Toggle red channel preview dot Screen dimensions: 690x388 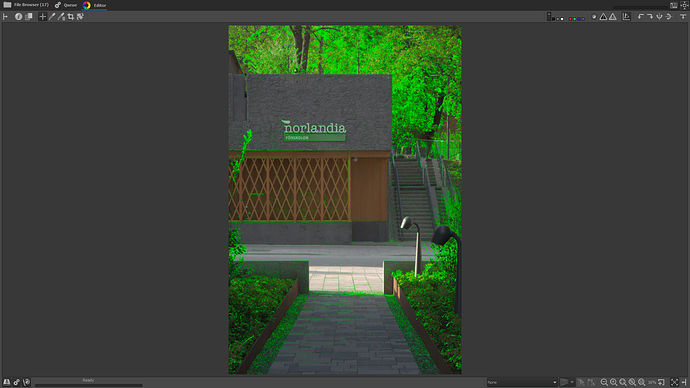pos(570,19)
